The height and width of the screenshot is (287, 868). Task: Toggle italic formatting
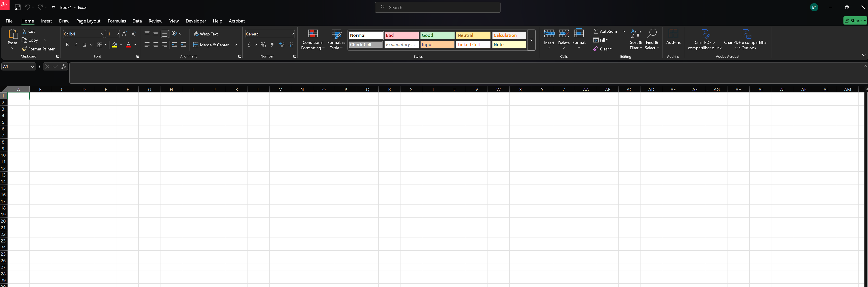pos(76,45)
